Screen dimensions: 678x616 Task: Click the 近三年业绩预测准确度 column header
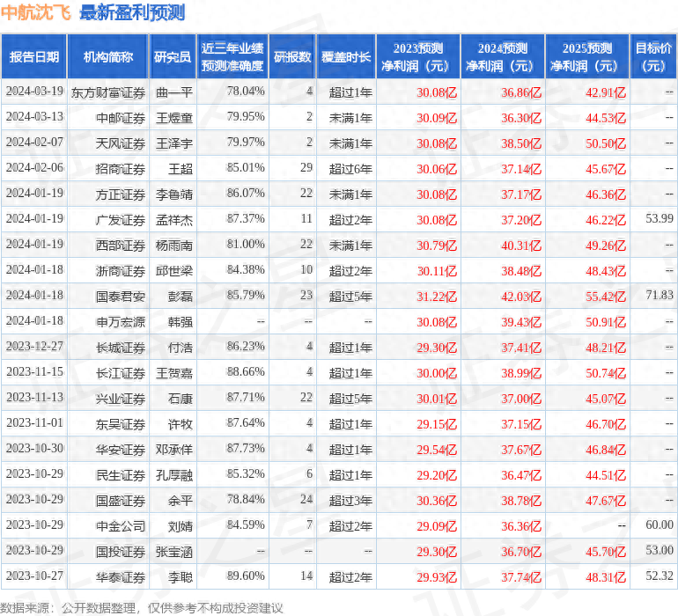(232, 57)
